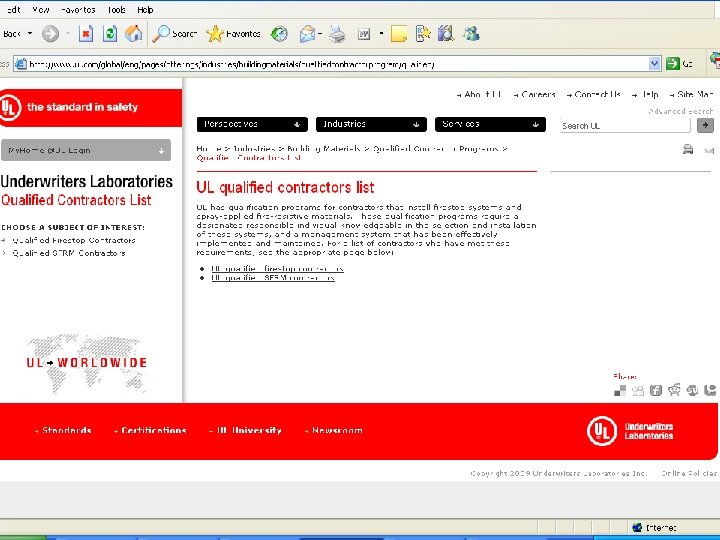Click the browser Forward arrow button
This screenshot has height=540, width=720.
[51, 34]
